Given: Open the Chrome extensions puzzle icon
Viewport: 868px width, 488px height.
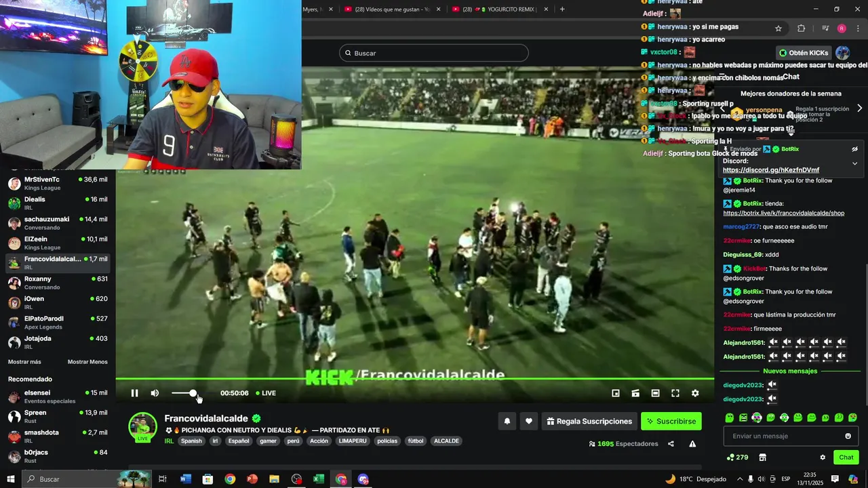Looking at the screenshot, I should (x=801, y=28).
